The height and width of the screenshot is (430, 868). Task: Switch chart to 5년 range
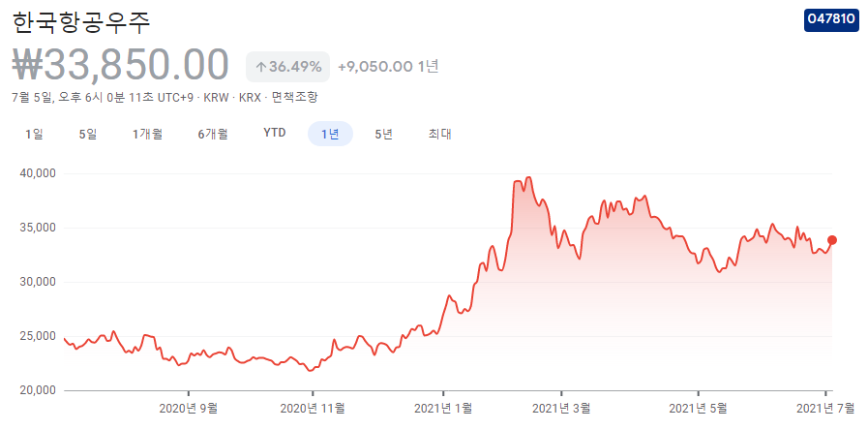(x=383, y=134)
